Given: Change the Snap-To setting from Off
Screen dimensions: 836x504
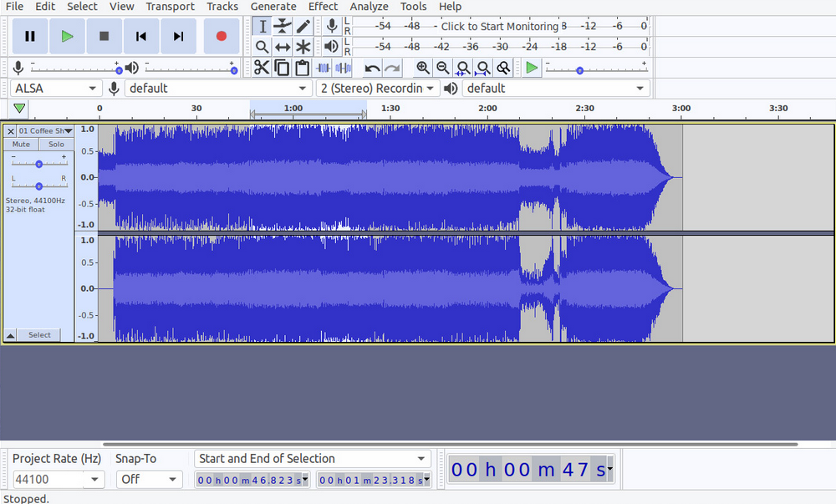Looking at the screenshot, I should pyautogui.click(x=149, y=479).
